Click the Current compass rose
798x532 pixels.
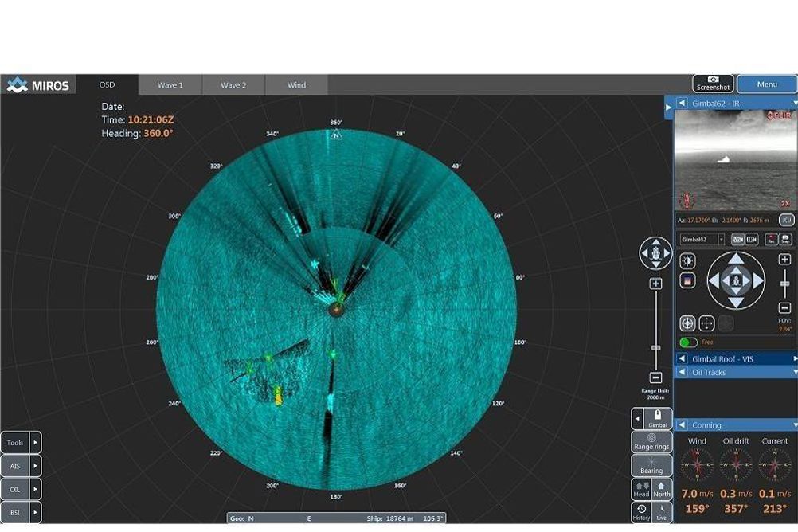(774, 465)
